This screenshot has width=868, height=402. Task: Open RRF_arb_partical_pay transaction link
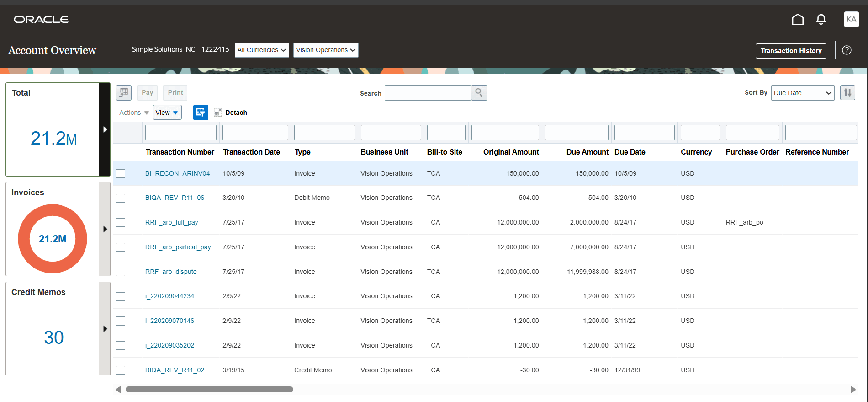[178, 247]
